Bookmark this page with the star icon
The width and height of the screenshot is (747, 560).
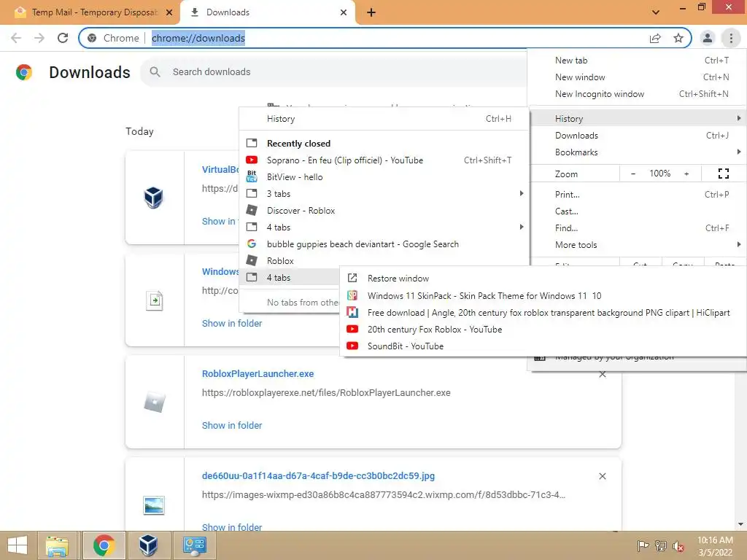click(678, 38)
